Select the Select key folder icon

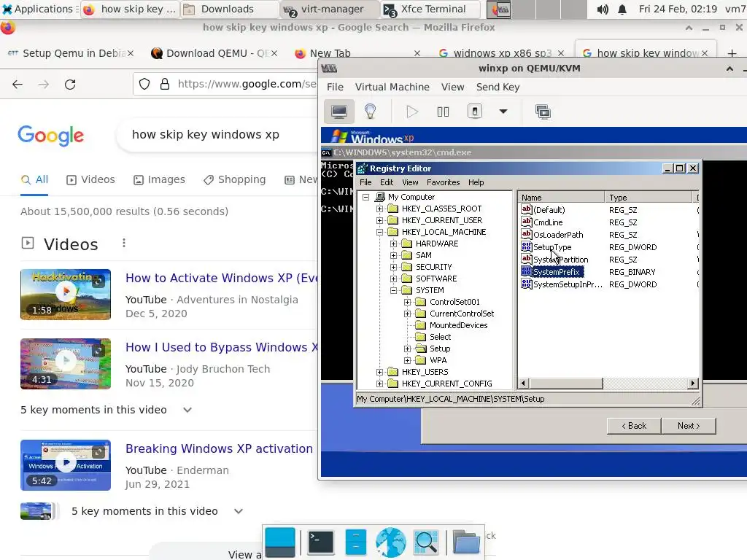click(x=421, y=337)
